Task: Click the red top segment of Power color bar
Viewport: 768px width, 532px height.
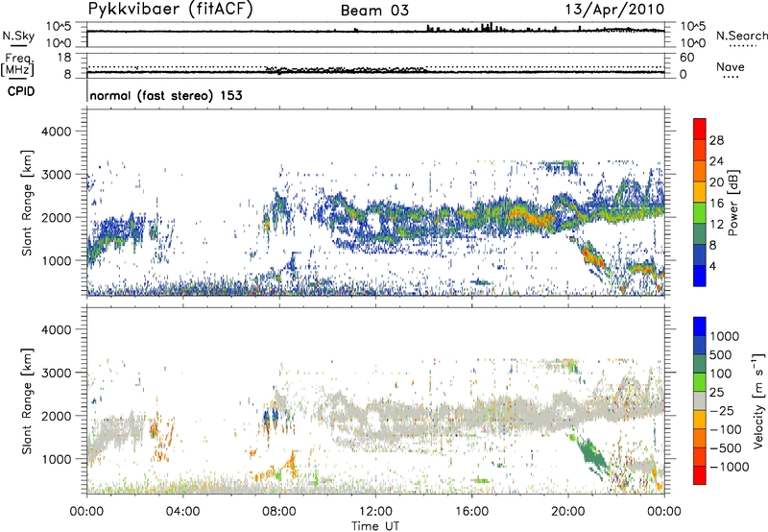Action: coord(700,129)
